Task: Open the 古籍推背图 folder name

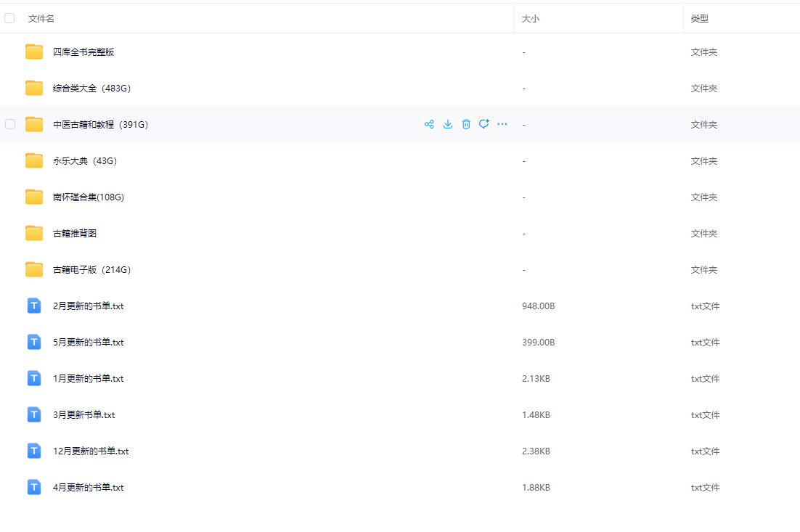Action: pyautogui.click(x=75, y=234)
